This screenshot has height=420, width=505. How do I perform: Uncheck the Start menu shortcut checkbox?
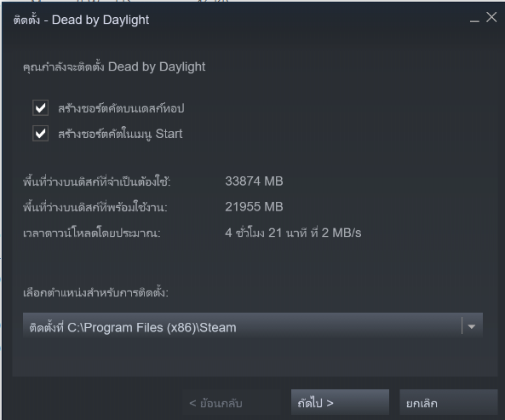tap(41, 134)
